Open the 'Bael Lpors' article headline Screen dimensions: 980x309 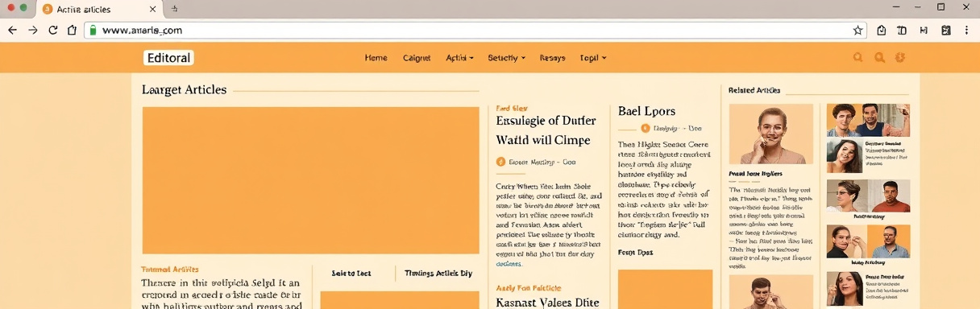[646, 111]
